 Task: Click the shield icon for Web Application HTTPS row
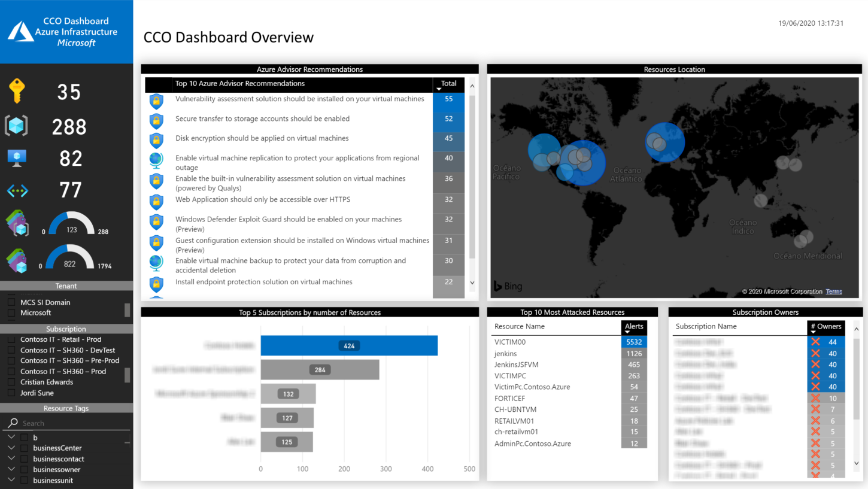pyautogui.click(x=156, y=202)
